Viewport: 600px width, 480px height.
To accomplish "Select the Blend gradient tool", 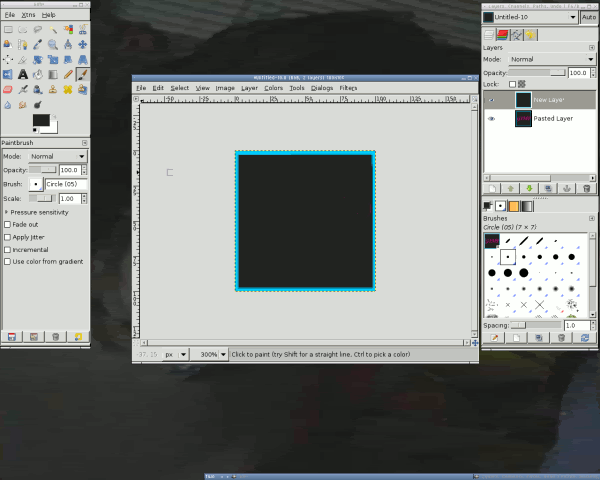I will 53,74.
